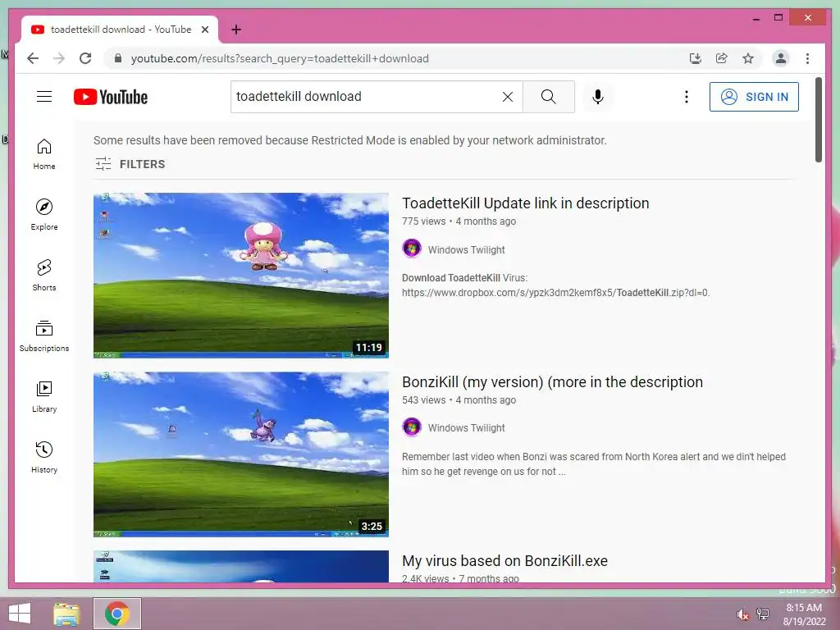Click the magnifying glass search button
The width and height of the screenshot is (840, 630).
[x=548, y=97]
